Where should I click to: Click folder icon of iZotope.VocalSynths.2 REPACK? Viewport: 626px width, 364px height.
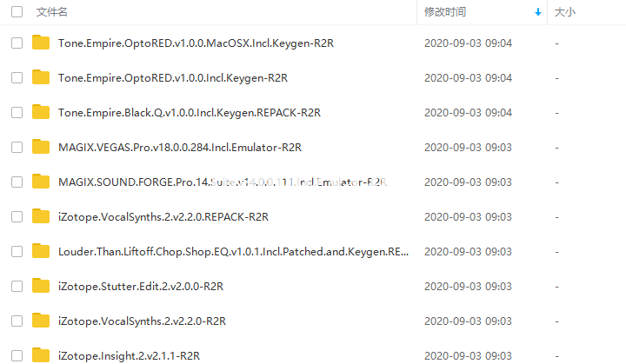pos(41,216)
